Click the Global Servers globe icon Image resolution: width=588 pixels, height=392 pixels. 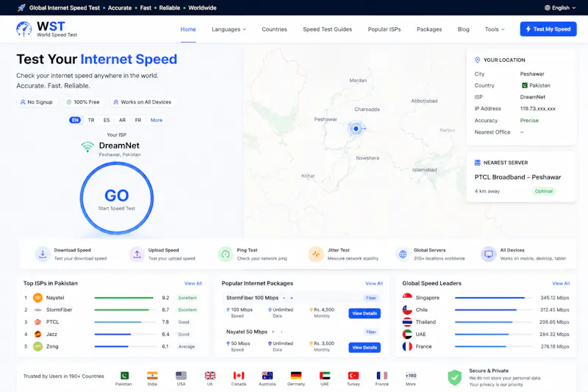(403, 254)
